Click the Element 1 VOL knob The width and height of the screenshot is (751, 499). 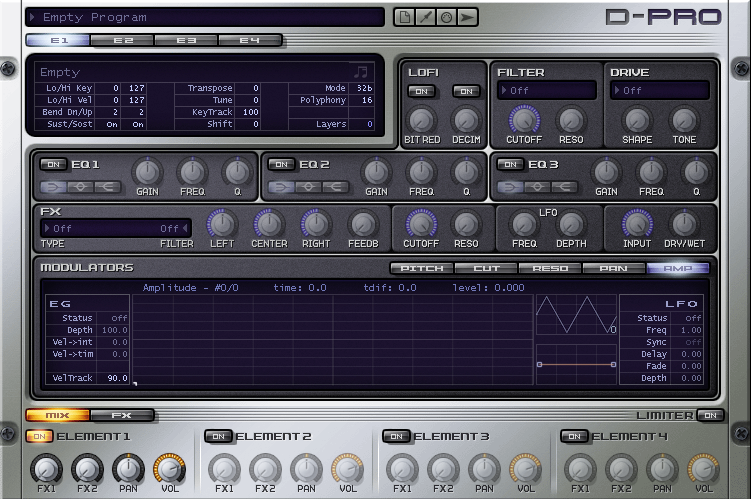[169, 469]
